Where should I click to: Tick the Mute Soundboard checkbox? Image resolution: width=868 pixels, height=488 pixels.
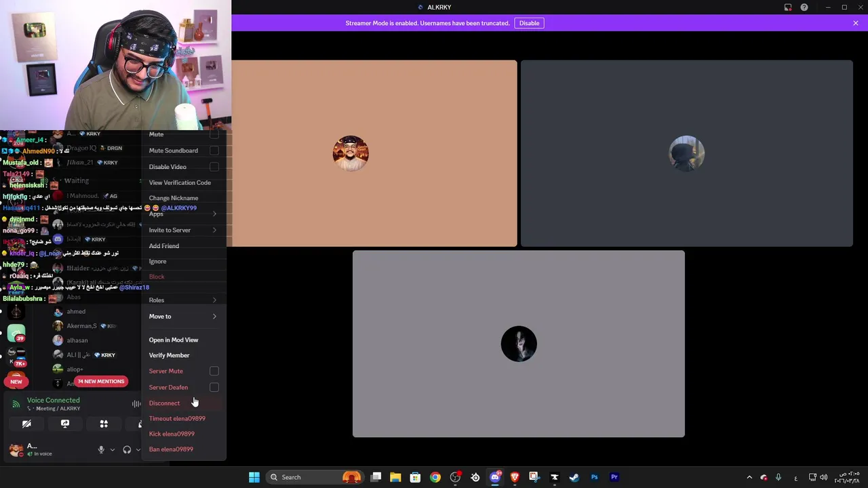214,150
